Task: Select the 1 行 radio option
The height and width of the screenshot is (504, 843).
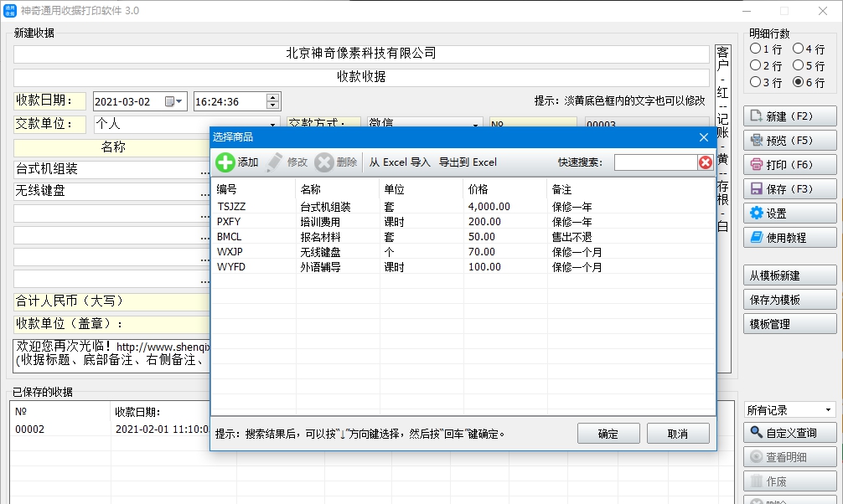Action: [x=756, y=49]
